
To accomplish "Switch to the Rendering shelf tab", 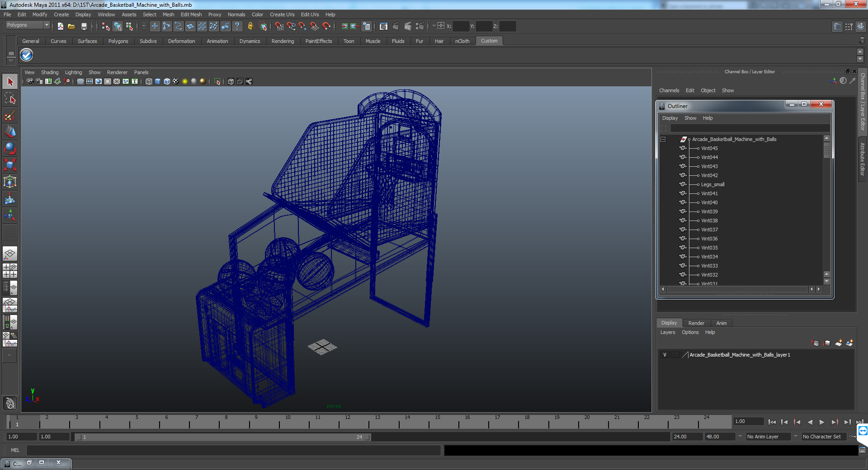I will click(x=283, y=41).
